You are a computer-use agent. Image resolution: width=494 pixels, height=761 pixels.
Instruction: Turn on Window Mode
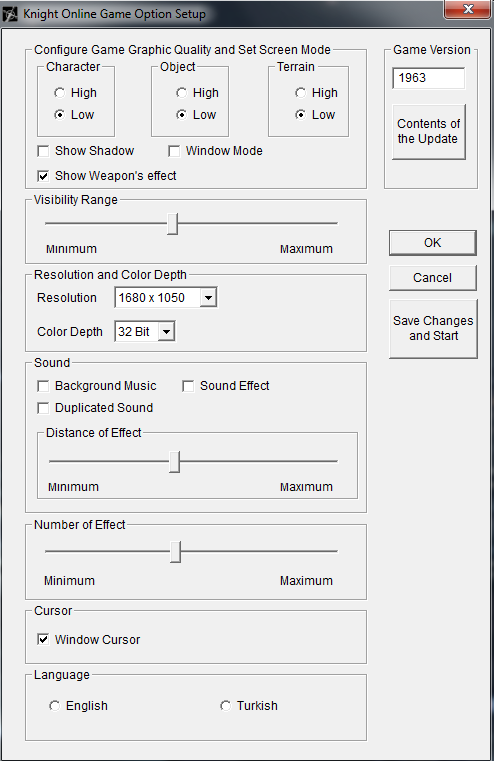pyautogui.click(x=174, y=151)
